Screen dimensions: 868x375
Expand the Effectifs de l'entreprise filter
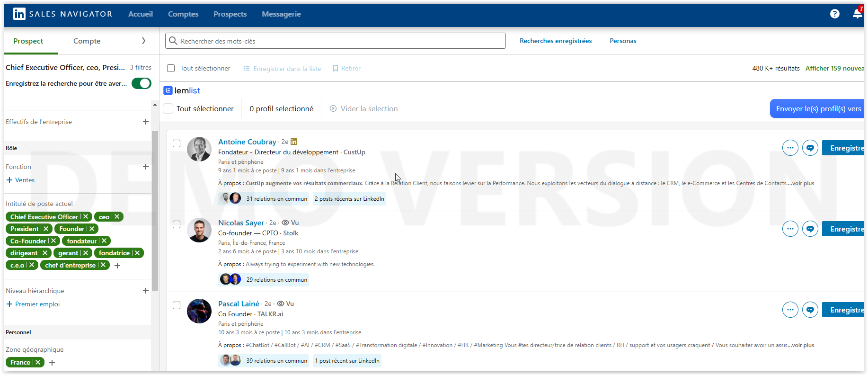[x=145, y=122]
